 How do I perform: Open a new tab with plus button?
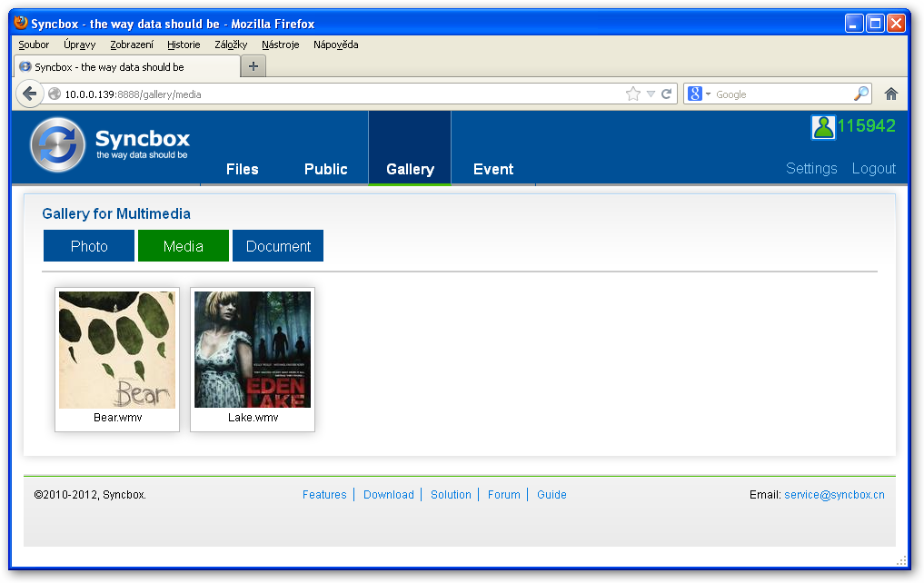point(253,66)
